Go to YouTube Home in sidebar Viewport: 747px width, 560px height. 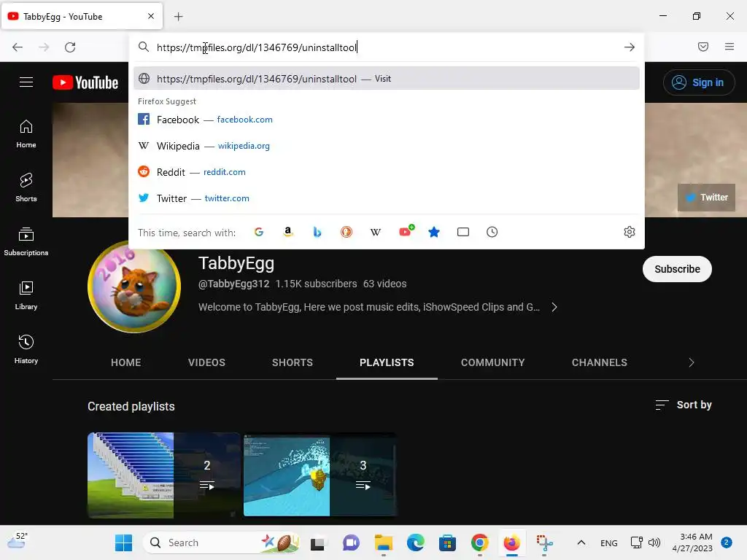tap(26, 134)
